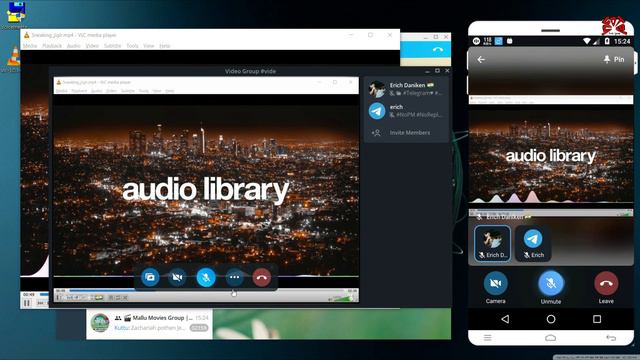The image size is (640, 360).
Task: Unmute microphone in desktop group call controls
Action: 206,278
